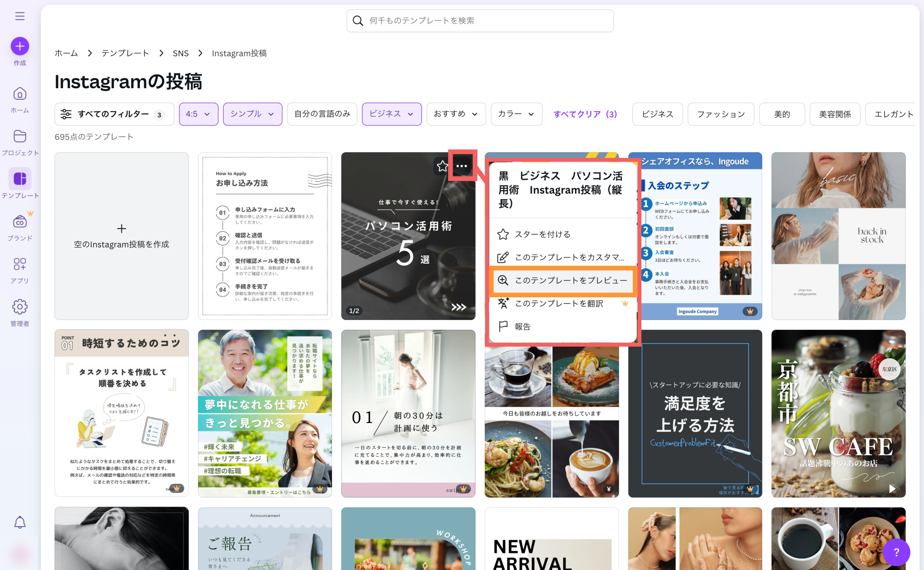Choose このテンプレートをプレビュー menu item

pyautogui.click(x=563, y=280)
